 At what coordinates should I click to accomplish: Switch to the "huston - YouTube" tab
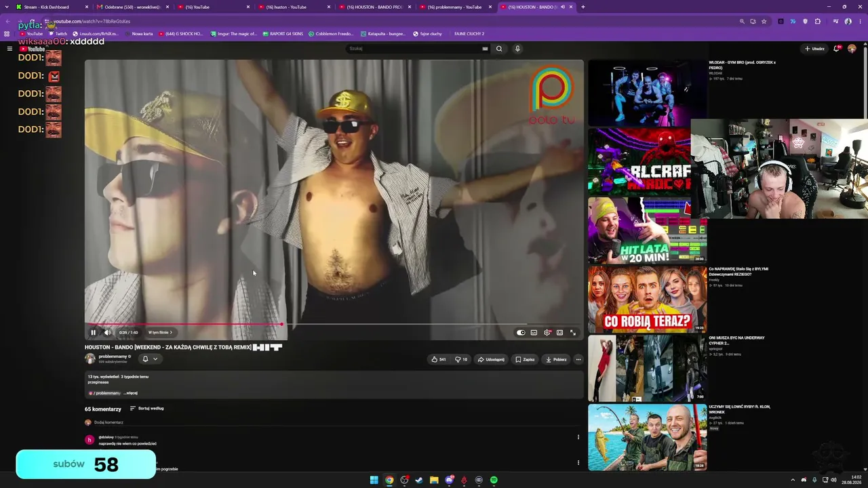point(294,7)
